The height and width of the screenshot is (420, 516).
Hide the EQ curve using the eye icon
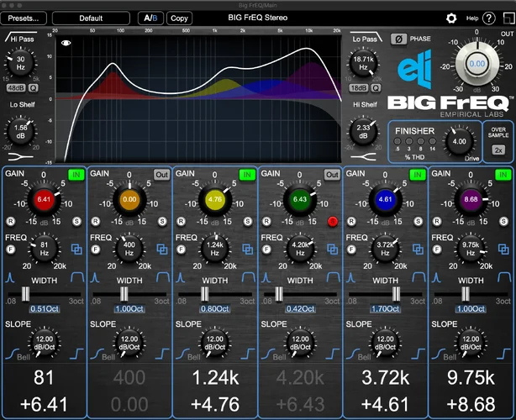66,43
